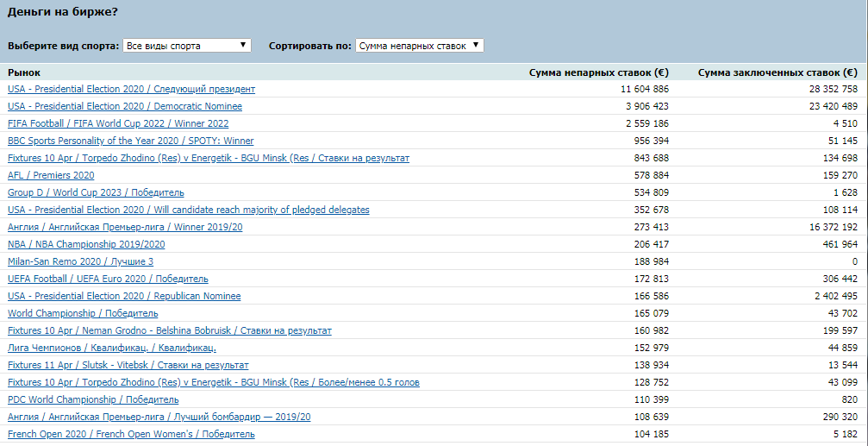Open 'Milan-San Remo 2020 / Лучшие 3' link
The height and width of the screenshot is (446, 868).
(x=80, y=261)
